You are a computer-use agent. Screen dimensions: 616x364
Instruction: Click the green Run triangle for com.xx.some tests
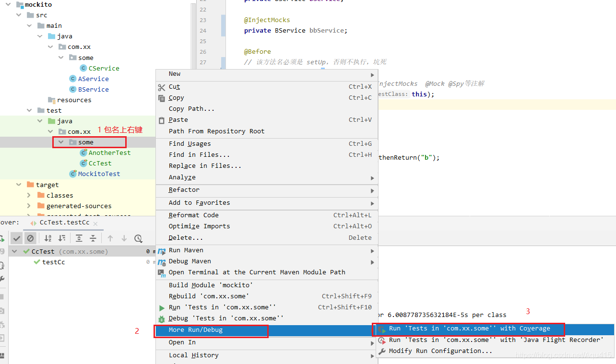pos(162,307)
